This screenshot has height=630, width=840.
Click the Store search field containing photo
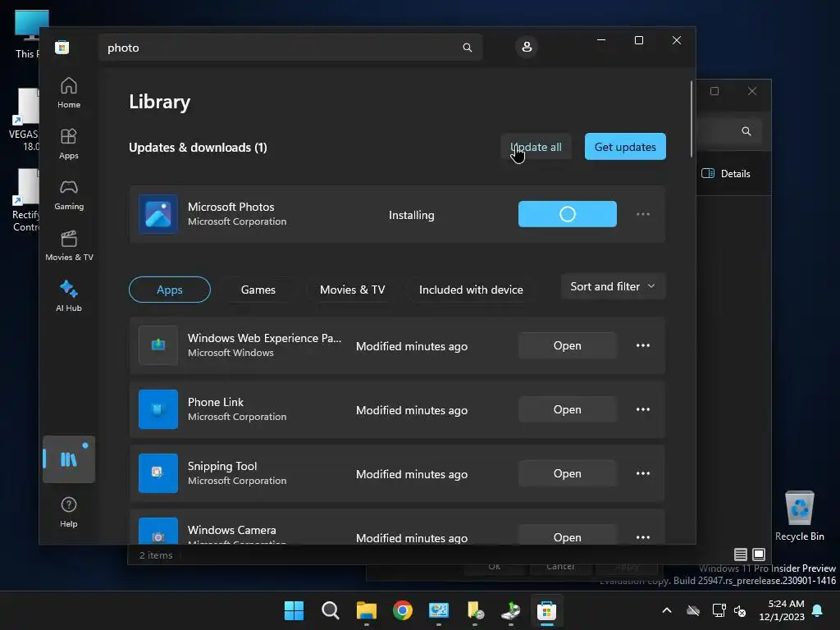(290, 48)
